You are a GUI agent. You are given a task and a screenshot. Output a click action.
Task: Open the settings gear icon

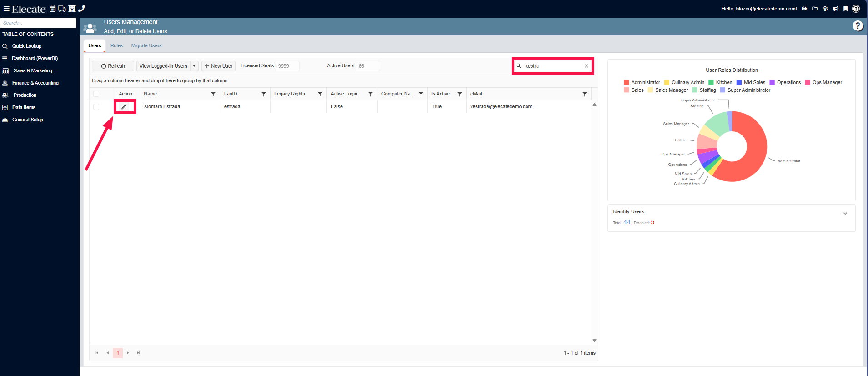(x=825, y=9)
